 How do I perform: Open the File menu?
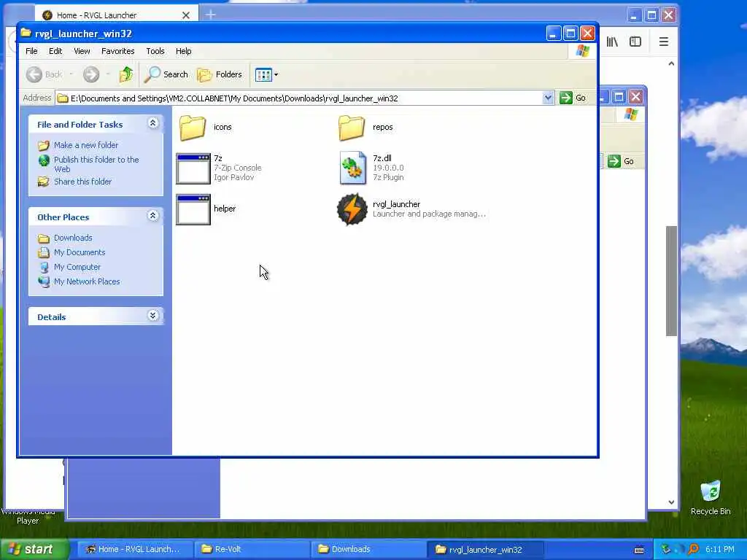pos(31,51)
